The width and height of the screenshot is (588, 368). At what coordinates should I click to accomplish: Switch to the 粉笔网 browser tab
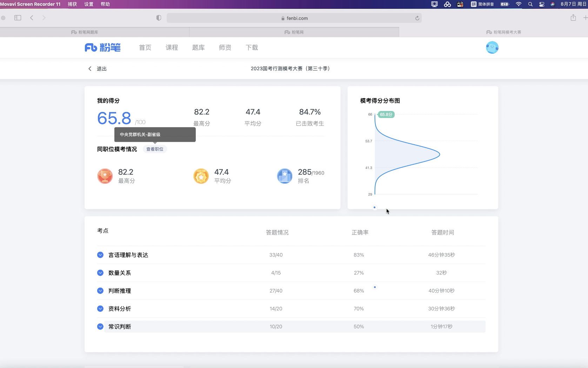click(x=294, y=32)
